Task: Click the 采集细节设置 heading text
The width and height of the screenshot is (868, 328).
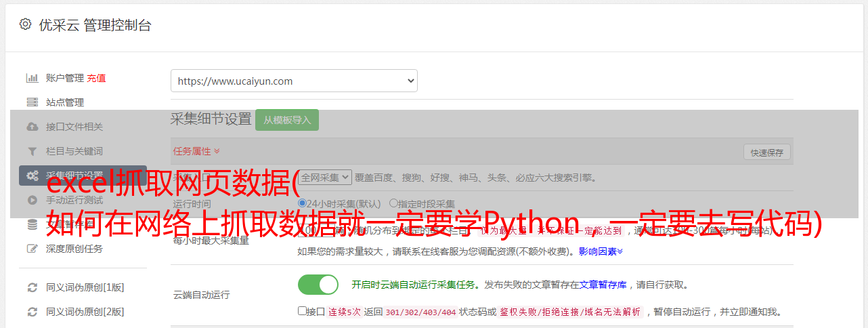Action: [211, 119]
